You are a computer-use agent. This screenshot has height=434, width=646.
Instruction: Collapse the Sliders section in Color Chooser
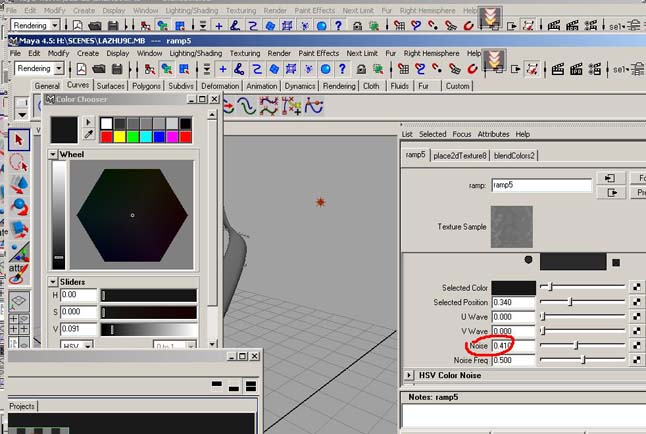coord(53,282)
